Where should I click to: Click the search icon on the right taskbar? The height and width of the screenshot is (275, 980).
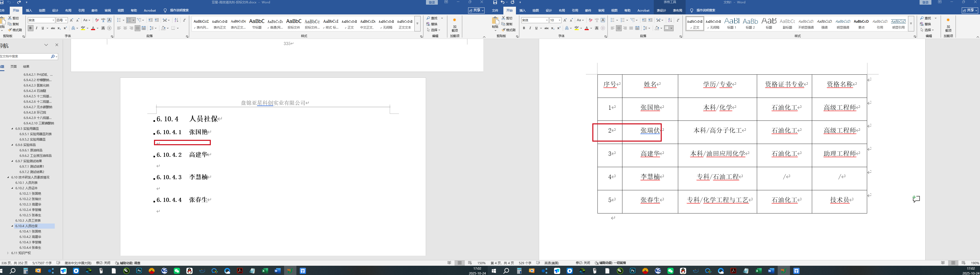pos(506,271)
